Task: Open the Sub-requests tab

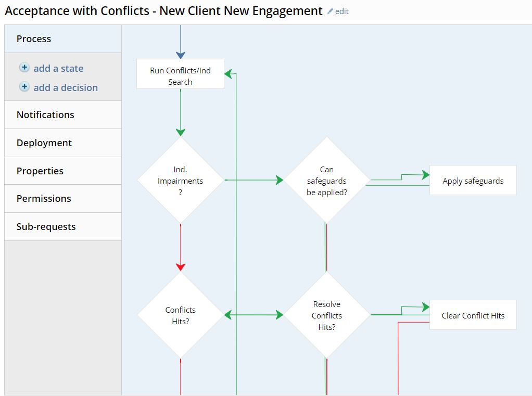Action: (x=46, y=227)
